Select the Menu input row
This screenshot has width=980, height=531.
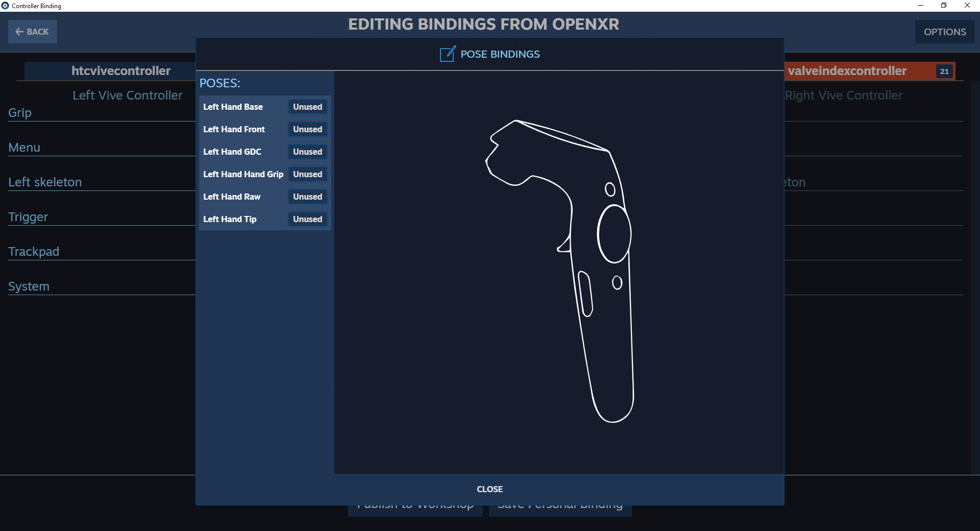[102, 147]
